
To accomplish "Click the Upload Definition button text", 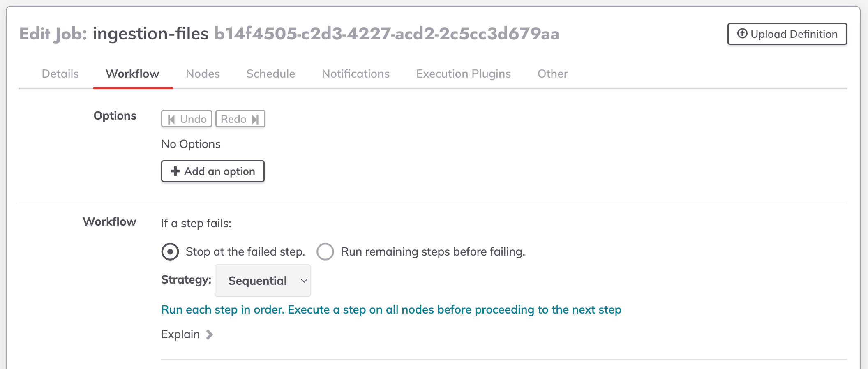I will (x=794, y=34).
